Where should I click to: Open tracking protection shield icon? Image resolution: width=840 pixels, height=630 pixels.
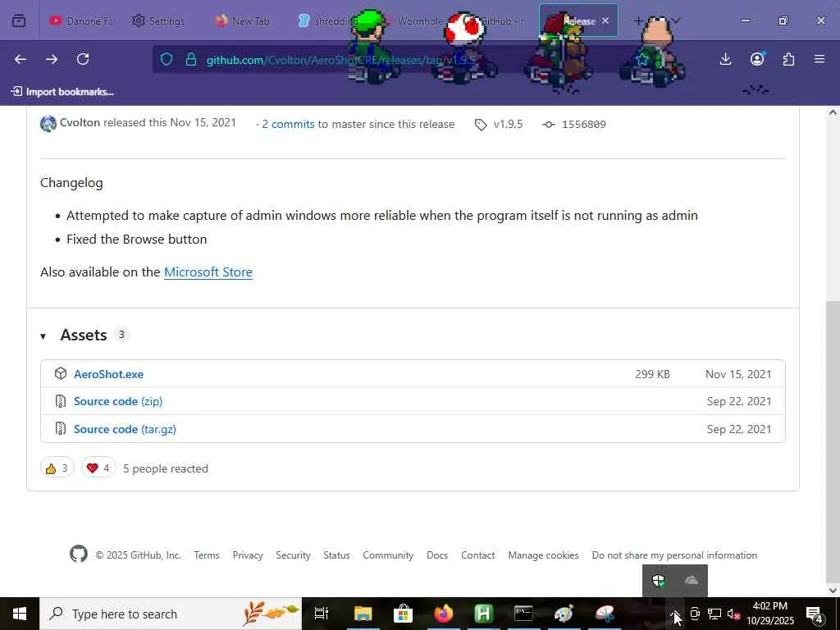pyautogui.click(x=167, y=59)
